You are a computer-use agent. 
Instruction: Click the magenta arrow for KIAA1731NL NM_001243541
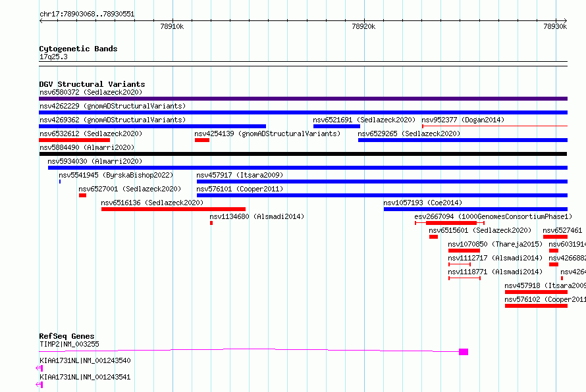pos(39,385)
